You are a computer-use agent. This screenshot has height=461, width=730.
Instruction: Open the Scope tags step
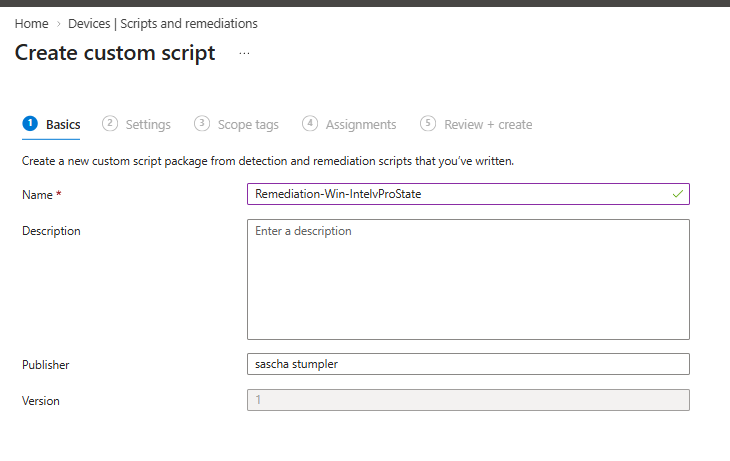236,124
